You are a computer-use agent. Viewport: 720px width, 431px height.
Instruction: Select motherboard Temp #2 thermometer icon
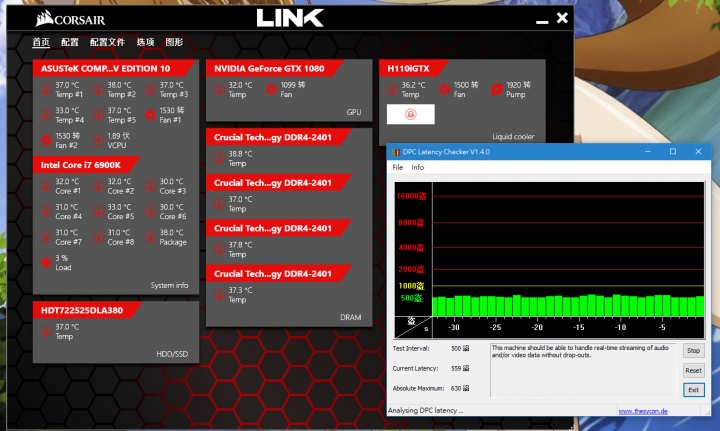[98, 90]
